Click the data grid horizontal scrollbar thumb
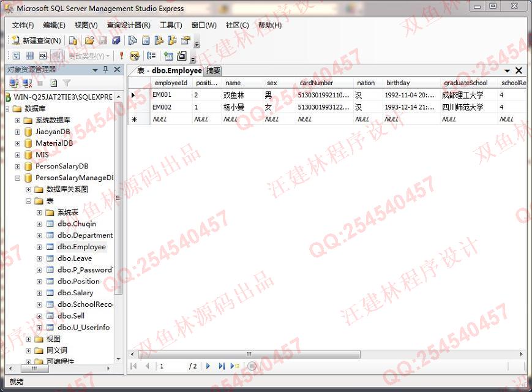This screenshot has height=392, width=532. tap(249, 354)
